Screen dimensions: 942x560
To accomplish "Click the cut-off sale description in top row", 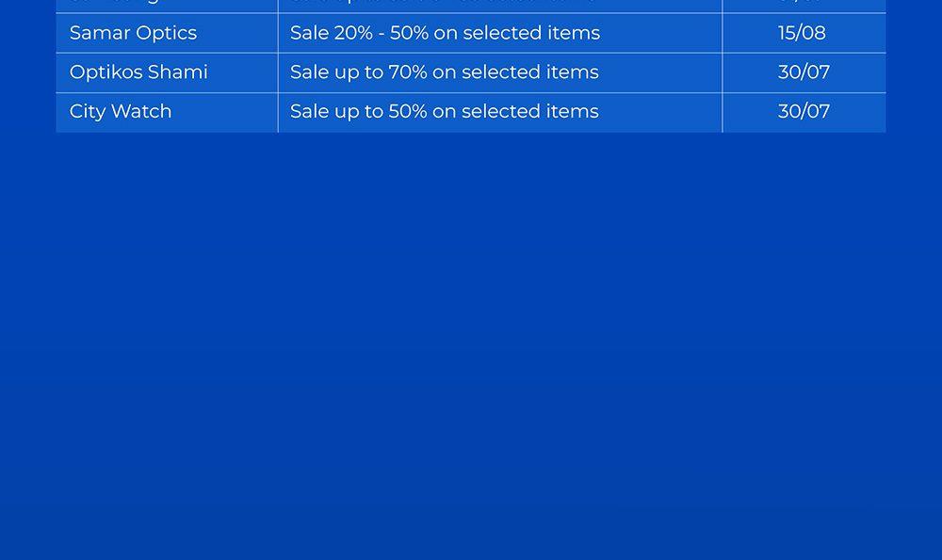I will pos(444,3).
